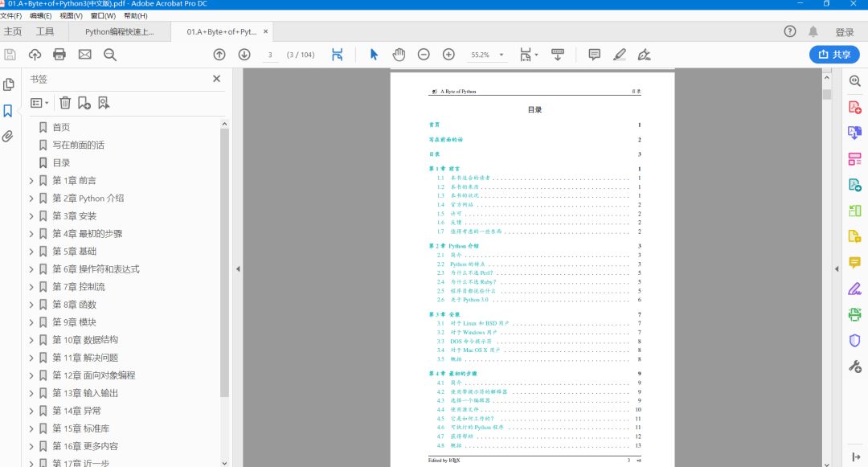Collapse the right tools pane arrow
The width and height of the screenshot is (868, 467).
click(x=837, y=269)
